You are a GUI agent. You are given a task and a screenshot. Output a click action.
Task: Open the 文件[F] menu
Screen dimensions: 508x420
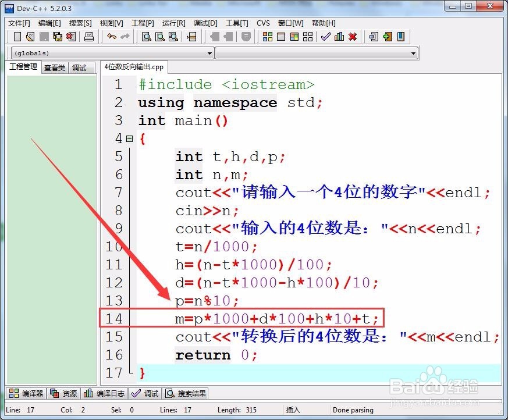[19, 23]
